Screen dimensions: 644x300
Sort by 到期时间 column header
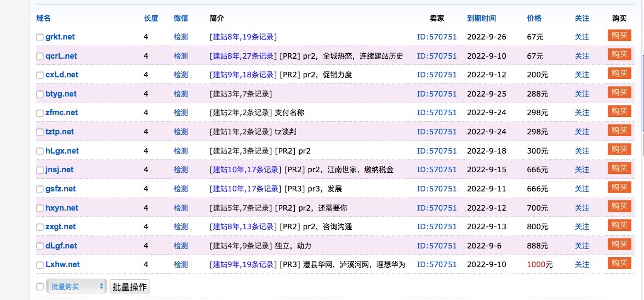481,18
